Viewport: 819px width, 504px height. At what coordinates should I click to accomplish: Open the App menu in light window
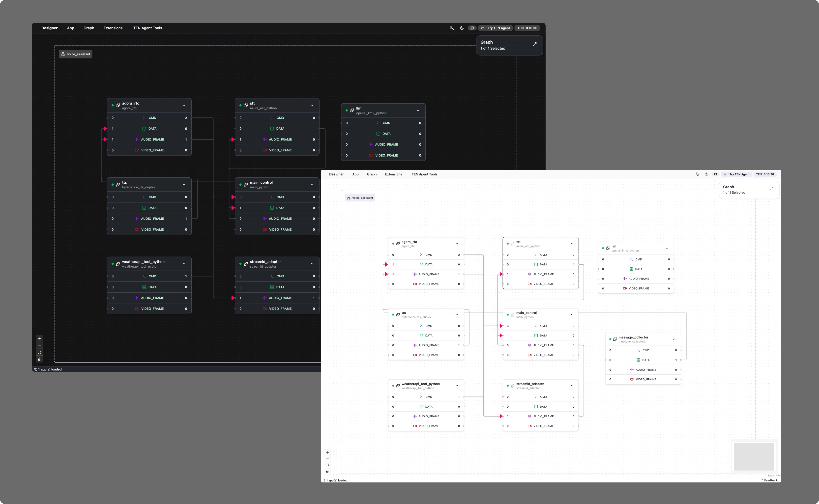[x=355, y=174]
